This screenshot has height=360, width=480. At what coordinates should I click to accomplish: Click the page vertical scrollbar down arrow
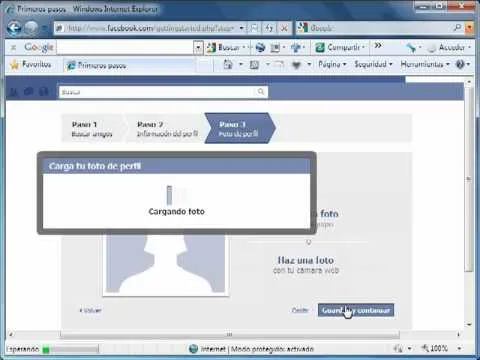point(469,324)
